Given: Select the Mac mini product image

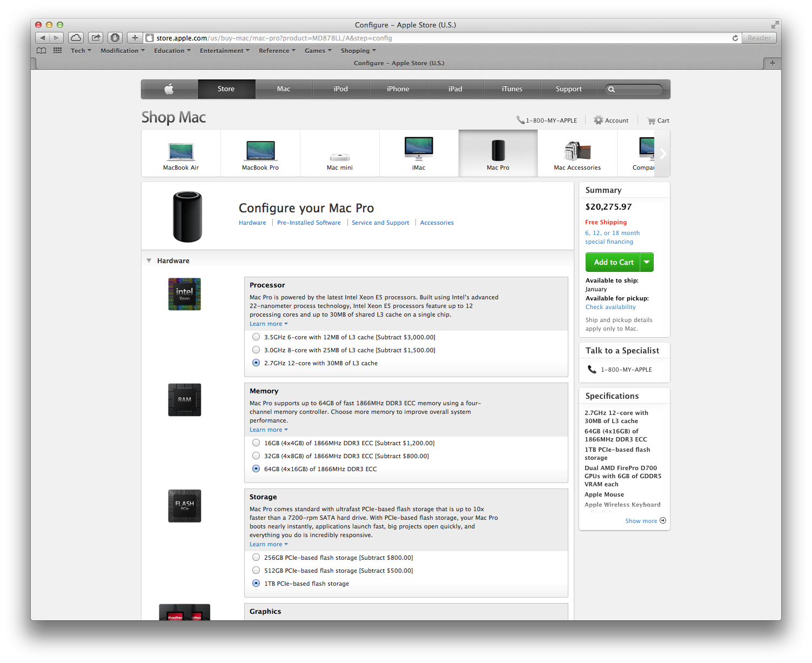Looking at the screenshot, I should [340, 157].
